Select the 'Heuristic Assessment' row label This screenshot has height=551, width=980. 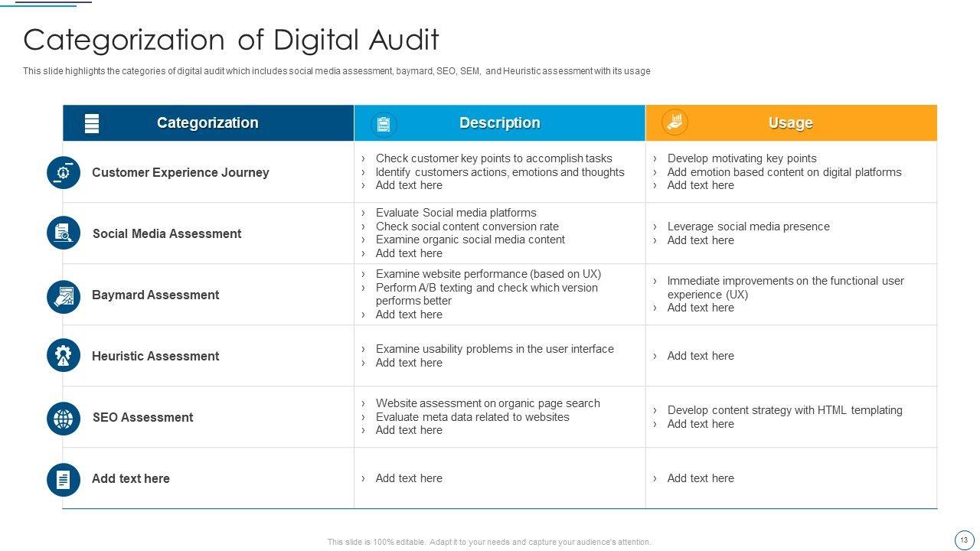click(155, 357)
